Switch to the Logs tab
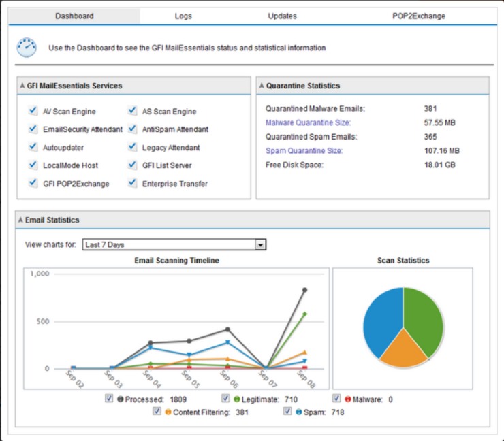The height and width of the screenshot is (441, 504). [183, 16]
